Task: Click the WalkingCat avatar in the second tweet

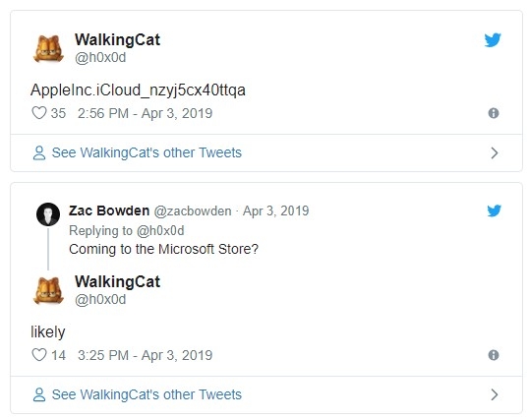Action: 48,291
